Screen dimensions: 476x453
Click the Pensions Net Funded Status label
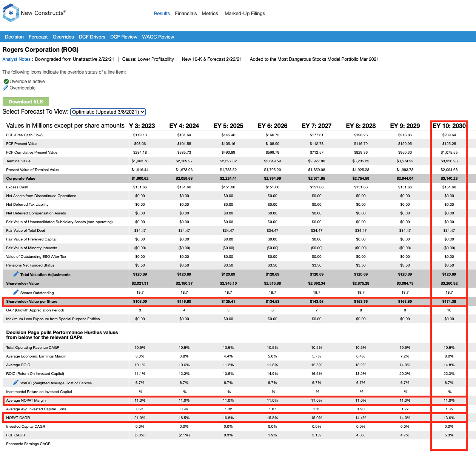click(30, 265)
